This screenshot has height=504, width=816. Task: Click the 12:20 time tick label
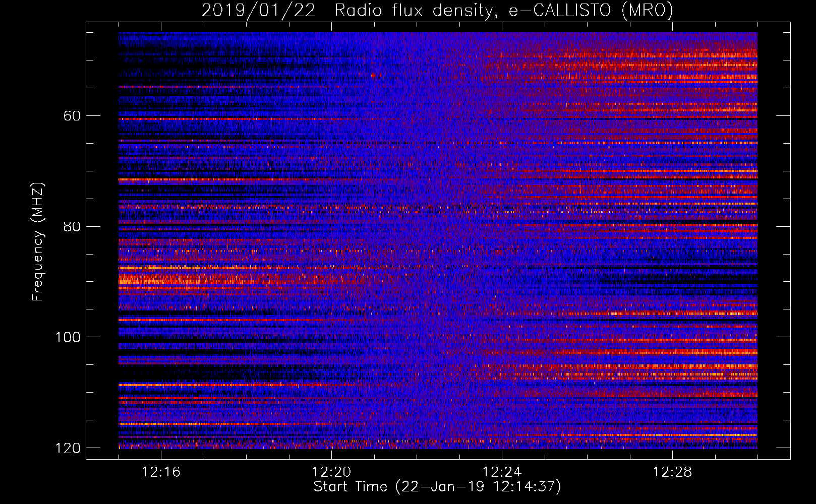(331, 472)
